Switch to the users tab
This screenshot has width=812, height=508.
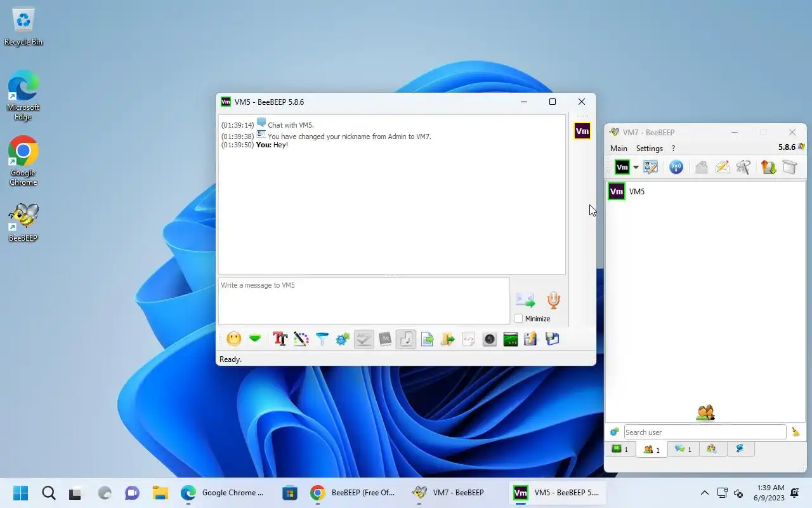pyautogui.click(x=652, y=450)
